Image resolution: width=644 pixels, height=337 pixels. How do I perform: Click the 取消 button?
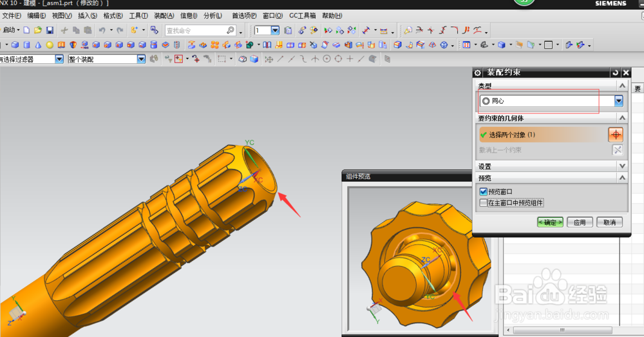(x=609, y=222)
